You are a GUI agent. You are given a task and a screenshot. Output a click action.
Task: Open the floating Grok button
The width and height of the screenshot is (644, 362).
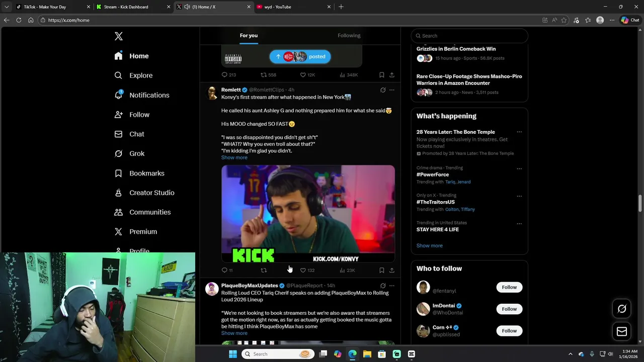tap(622, 309)
